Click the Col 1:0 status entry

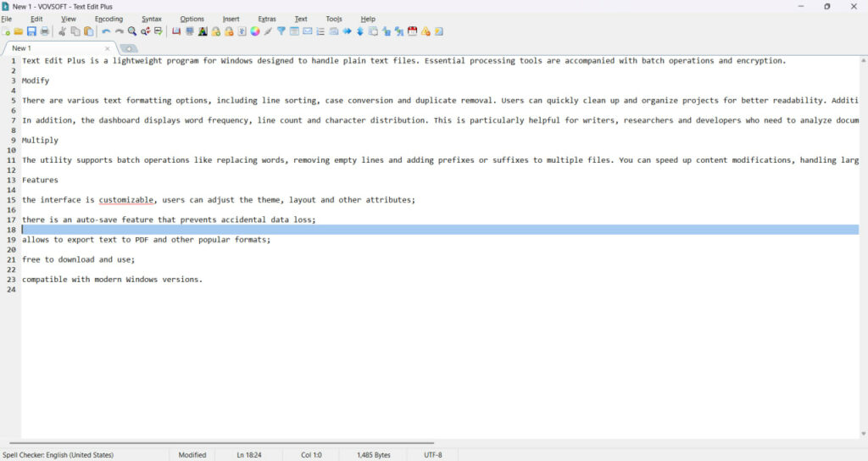311,455
